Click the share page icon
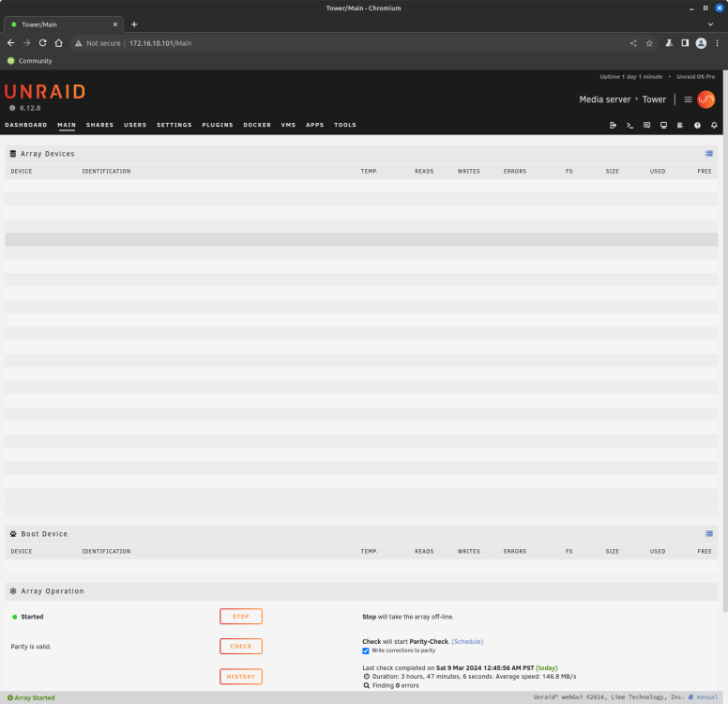Screen dimensions: 728x704 point(633,43)
